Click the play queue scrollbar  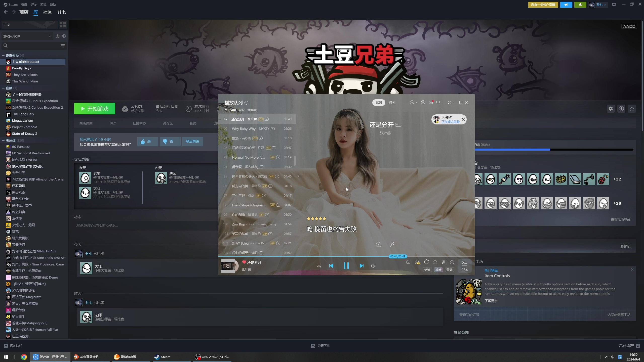pos(295,161)
